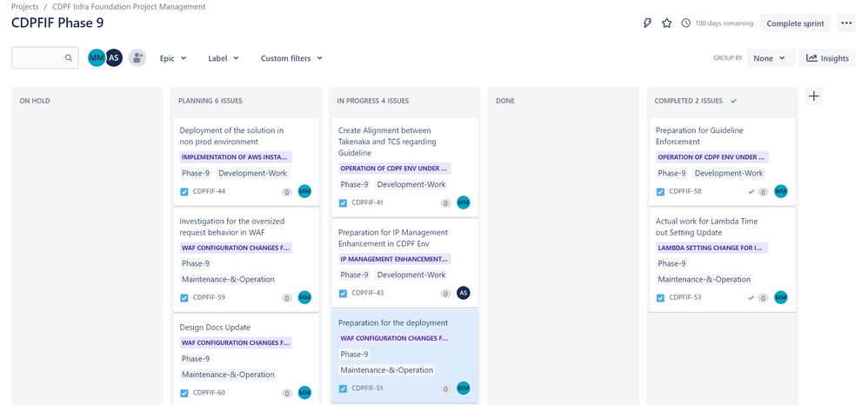Click the task checkbox icon on CDPFIF-43

343,293
